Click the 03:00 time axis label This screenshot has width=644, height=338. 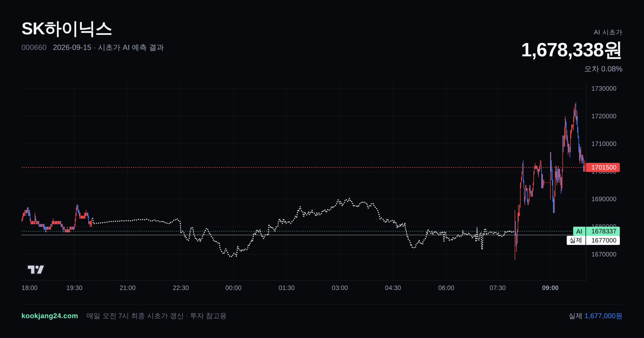tap(340, 288)
